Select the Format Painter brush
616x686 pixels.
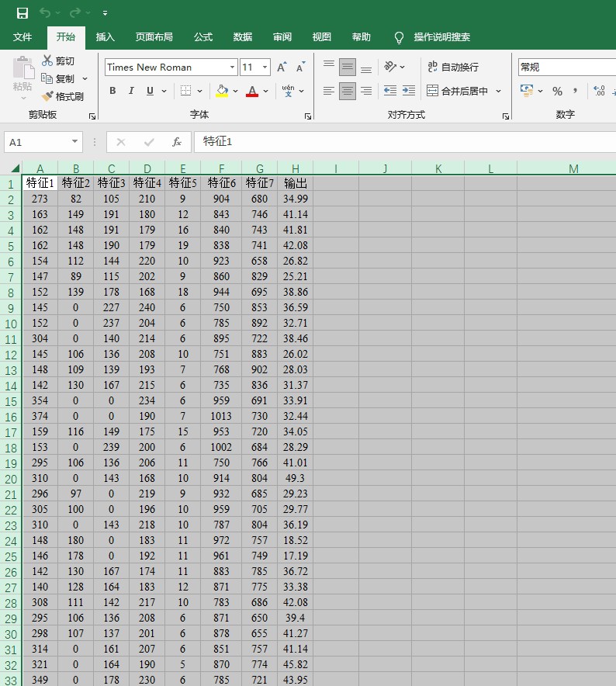tap(63, 96)
